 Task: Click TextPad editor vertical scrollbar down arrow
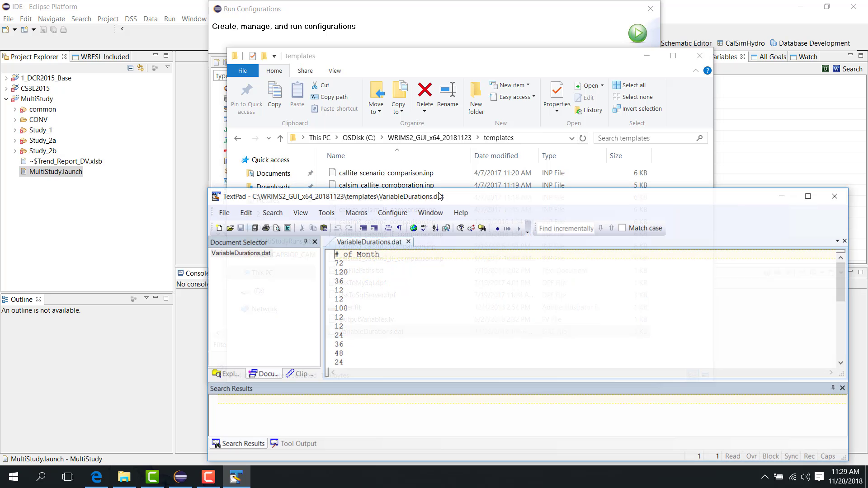pos(840,362)
